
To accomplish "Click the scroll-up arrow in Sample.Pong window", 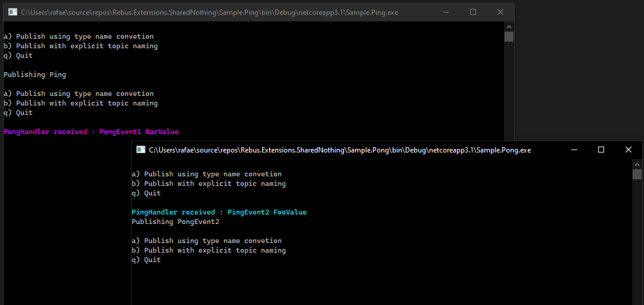I will (x=637, y=164).
